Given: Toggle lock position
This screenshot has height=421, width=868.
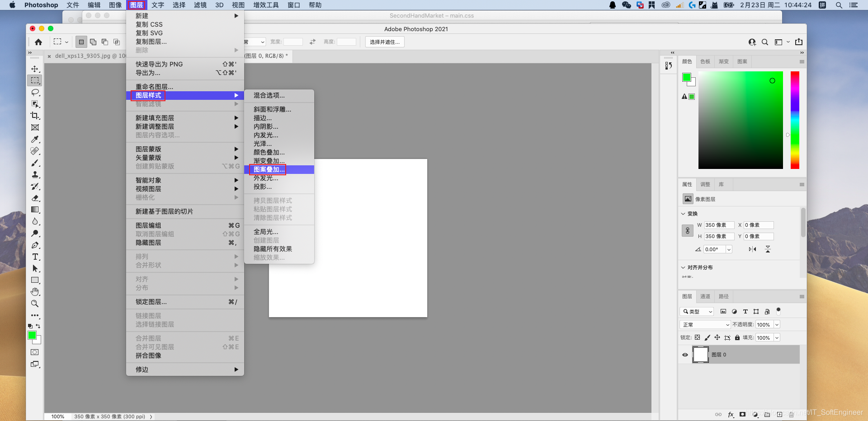Looking at the screenshot, I should [717, 337].
